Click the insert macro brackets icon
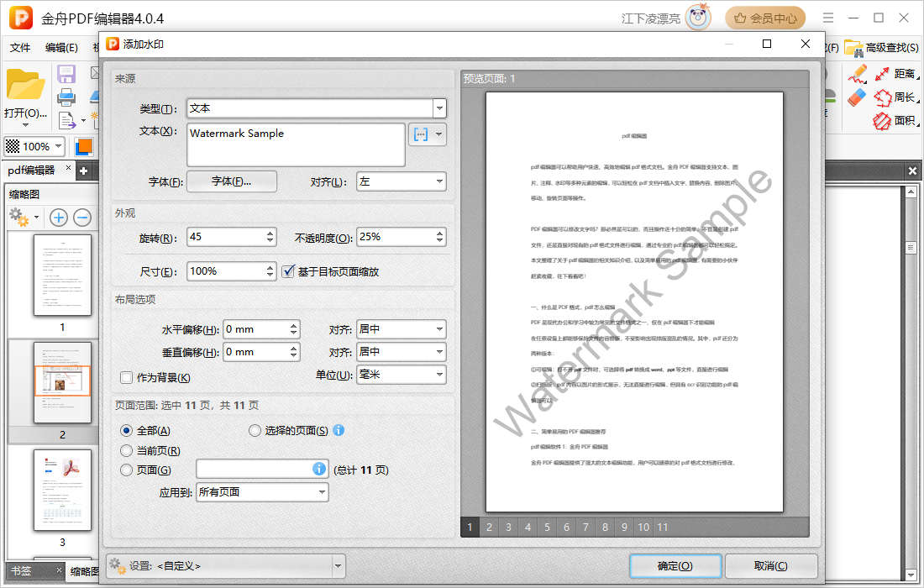924x588 pixels. point(420,134)
